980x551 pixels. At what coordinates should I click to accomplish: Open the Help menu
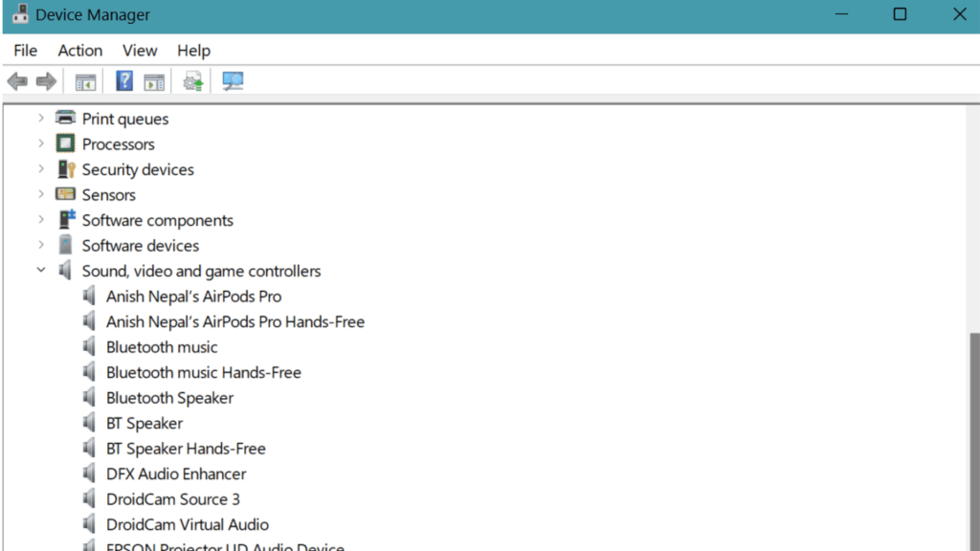point(193,50)
